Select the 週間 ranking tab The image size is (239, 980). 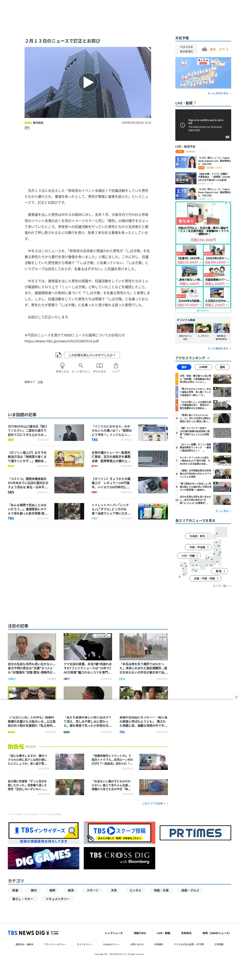point(222,367)
